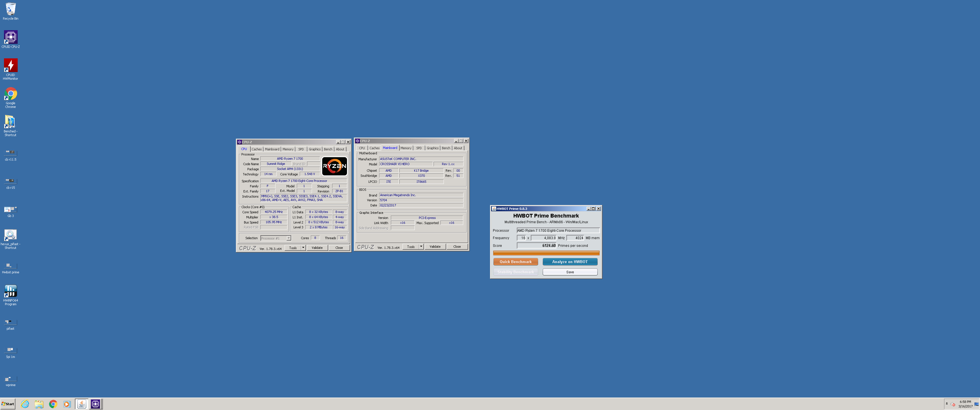Image resolution: width=980 pixels, height=410 pixels.
Task: Switch to the Java HWBOT Prime taskbar button
Action: pyautogui.click(x=81, y=404)
